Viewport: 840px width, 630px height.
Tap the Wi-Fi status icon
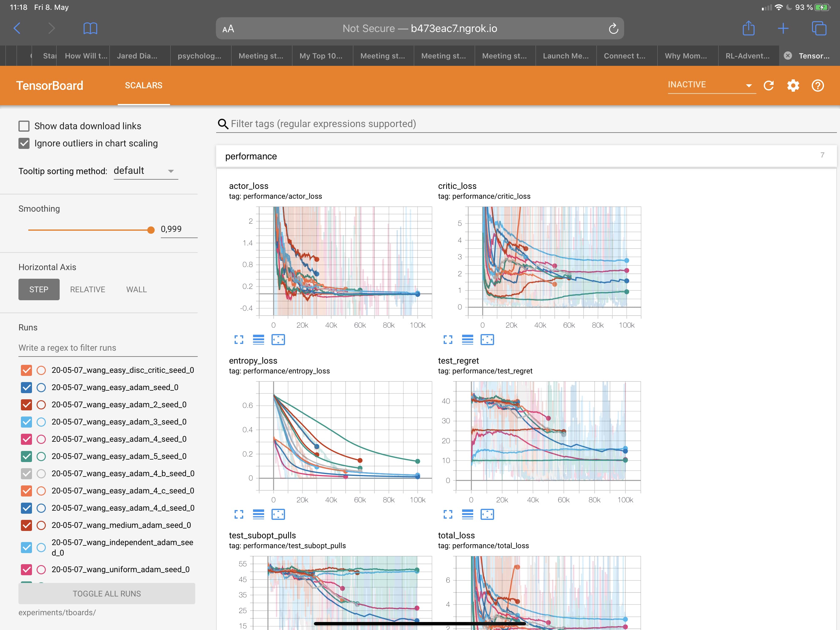779,7
